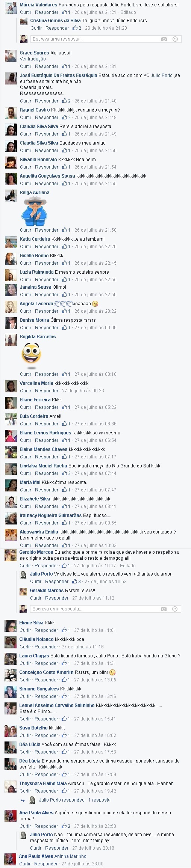Click reply arrow icon under Thaysnara's comment
This screenshot has height=868, width=191.
23,800
